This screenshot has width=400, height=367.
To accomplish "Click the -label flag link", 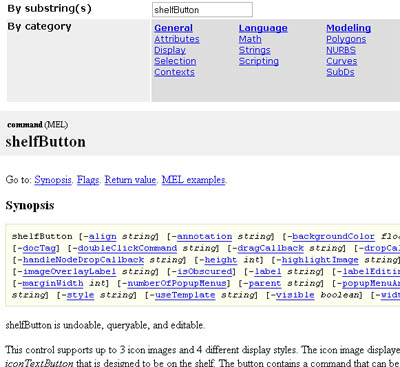I will point(268,271).
